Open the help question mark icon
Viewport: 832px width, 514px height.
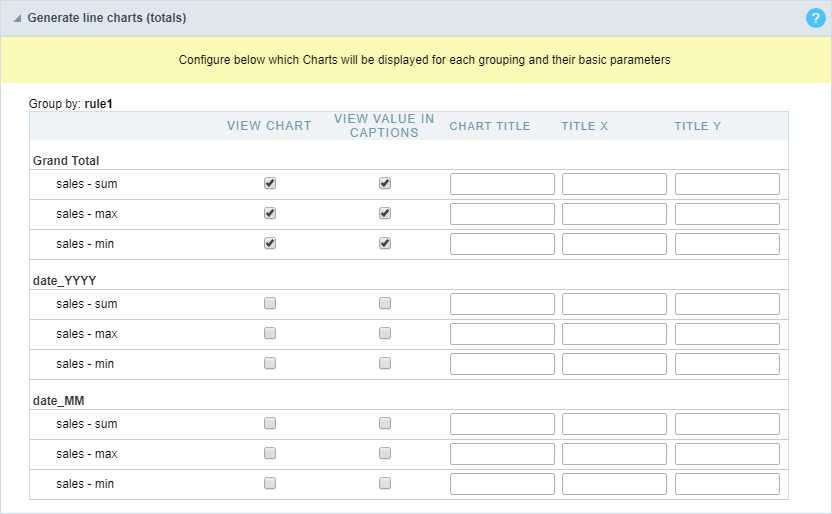816,18
